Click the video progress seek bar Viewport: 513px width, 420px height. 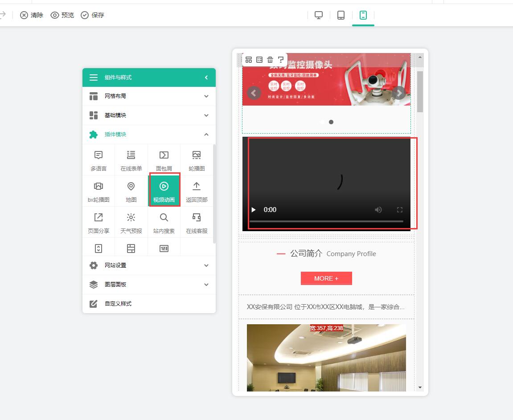[326, 221]
